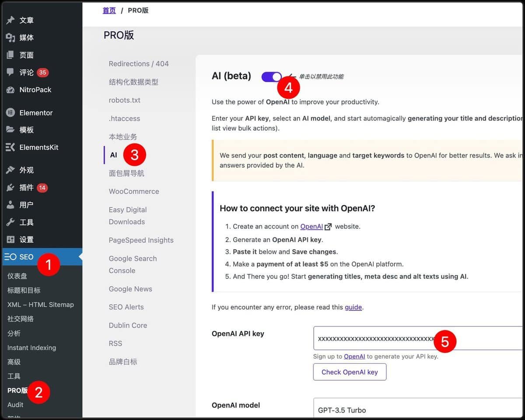
Task: Click the pages icon beside 页面
Action: point(10,55)
